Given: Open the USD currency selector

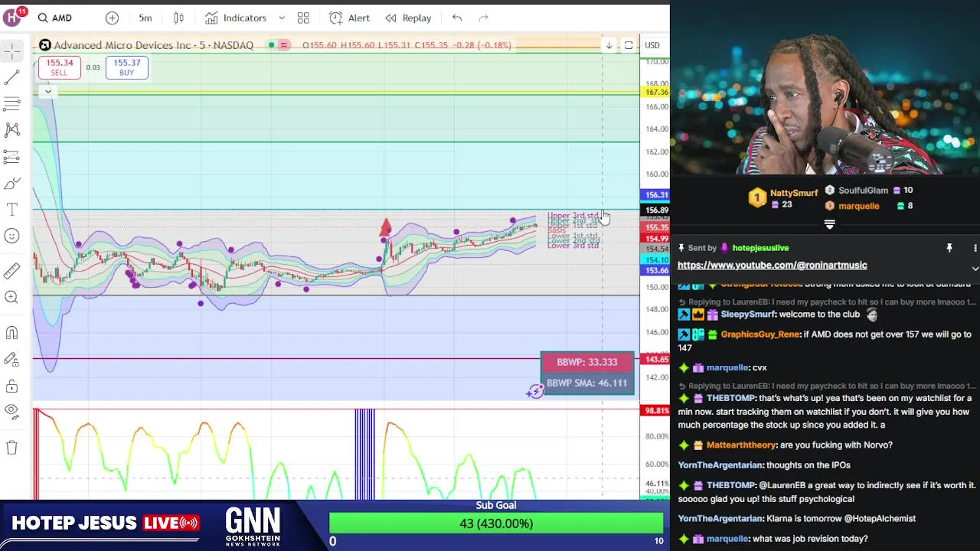Looking at the screenshot, I should [x=652, y=45].
